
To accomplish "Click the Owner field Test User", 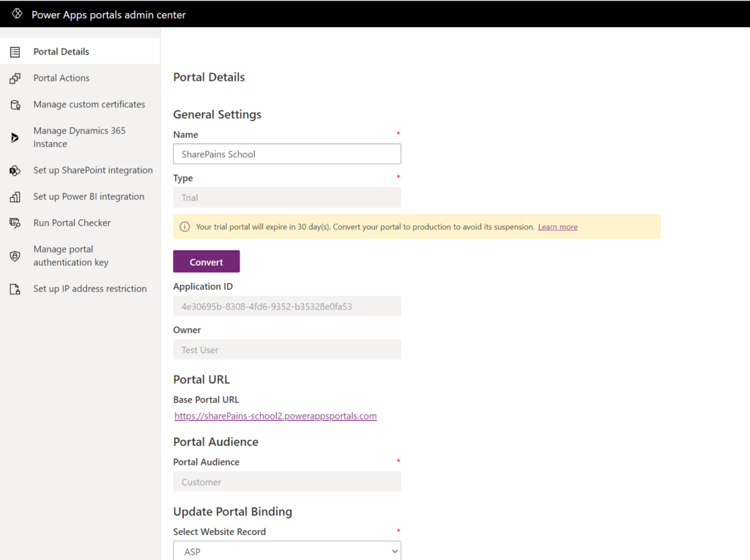I will pyautogui.click(x=287, y=350).
